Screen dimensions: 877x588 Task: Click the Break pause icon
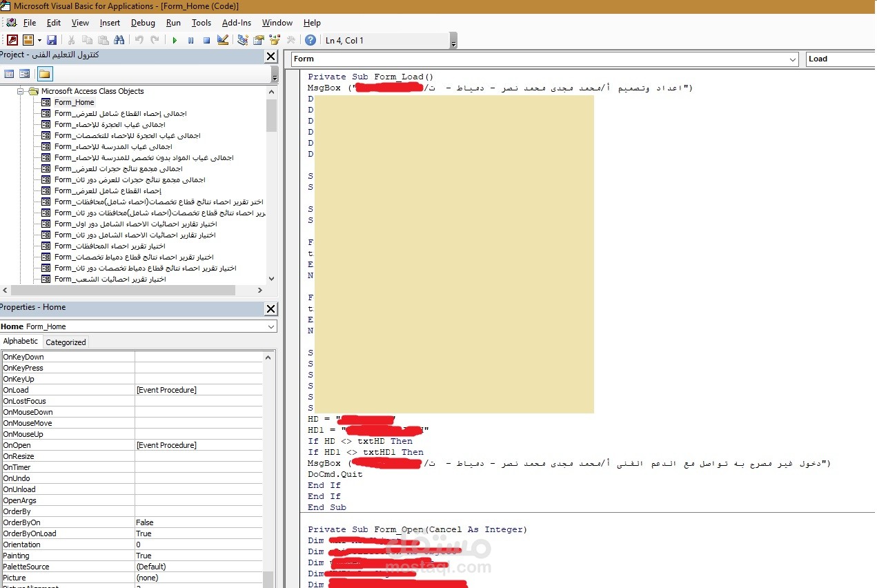click(190, 40)
